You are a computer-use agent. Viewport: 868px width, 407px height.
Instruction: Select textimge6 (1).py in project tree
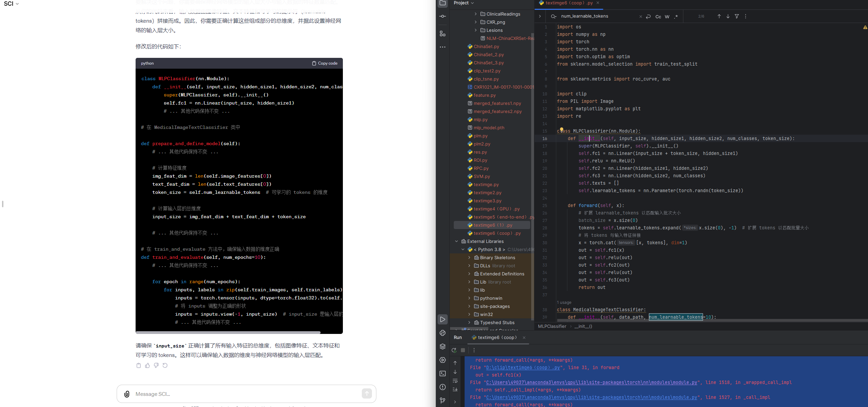coord(492,225)
